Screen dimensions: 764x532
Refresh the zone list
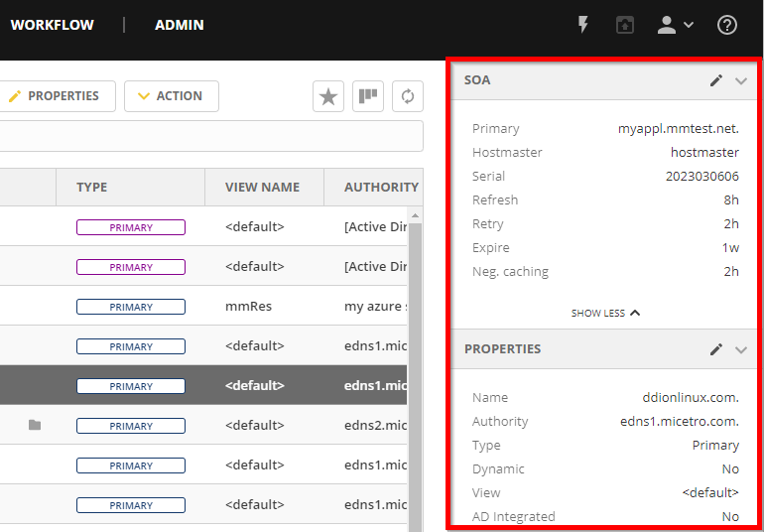[407, 96]
